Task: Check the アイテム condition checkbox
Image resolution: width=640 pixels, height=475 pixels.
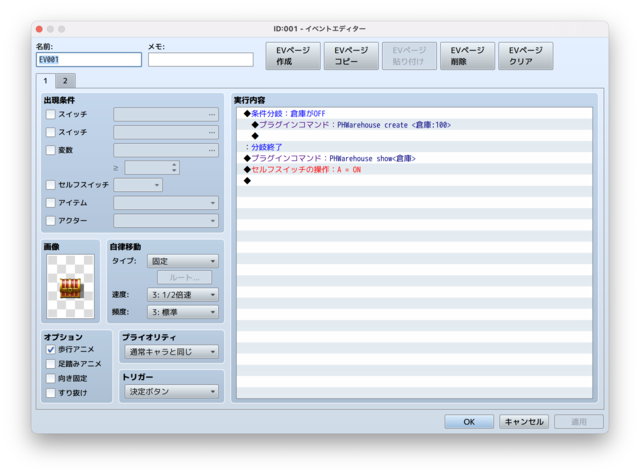Action: click(51, 203)
